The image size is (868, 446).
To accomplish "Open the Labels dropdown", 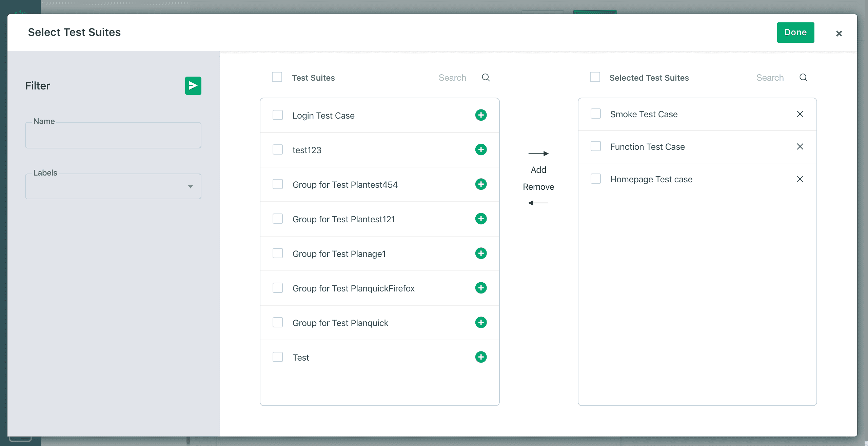I will 190,186.
